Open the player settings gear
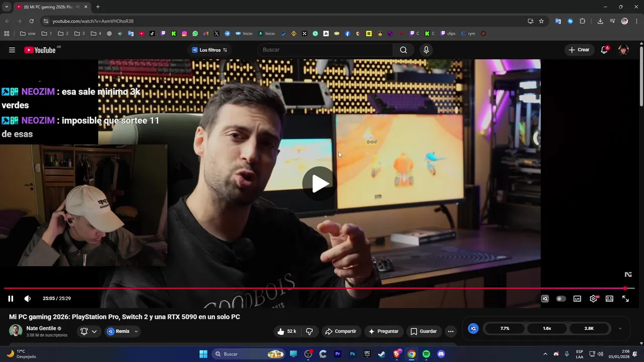644x362 pixels. point(594,299)
